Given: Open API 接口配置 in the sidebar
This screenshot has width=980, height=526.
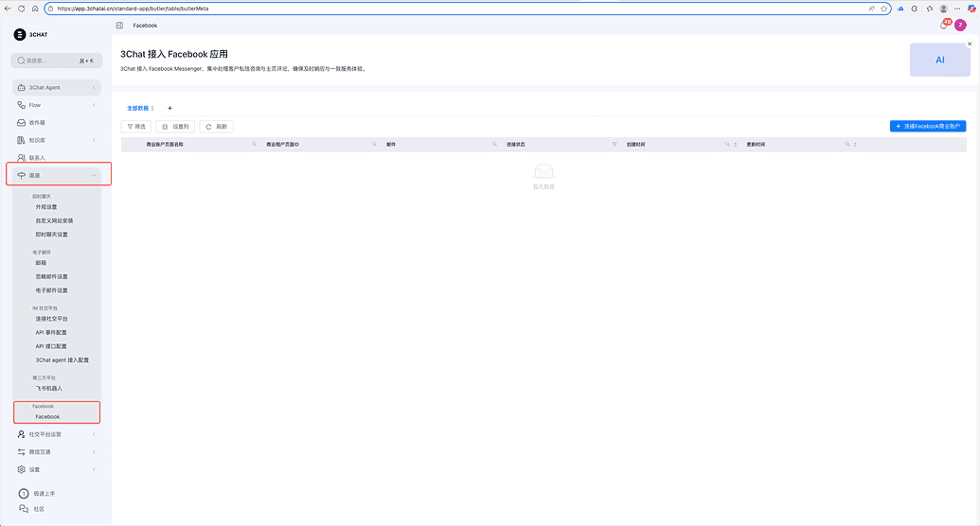Looking at the screenshot, I should pos(50,346).
